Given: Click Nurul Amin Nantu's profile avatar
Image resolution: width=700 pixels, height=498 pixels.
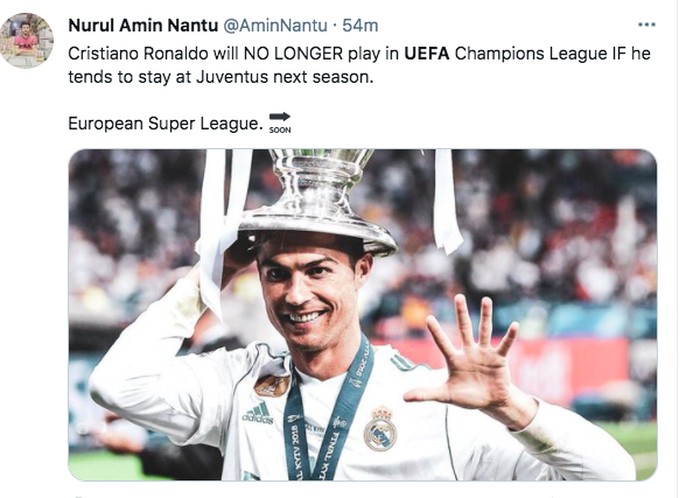Looking at the screenshot, I should pos(27,40).
